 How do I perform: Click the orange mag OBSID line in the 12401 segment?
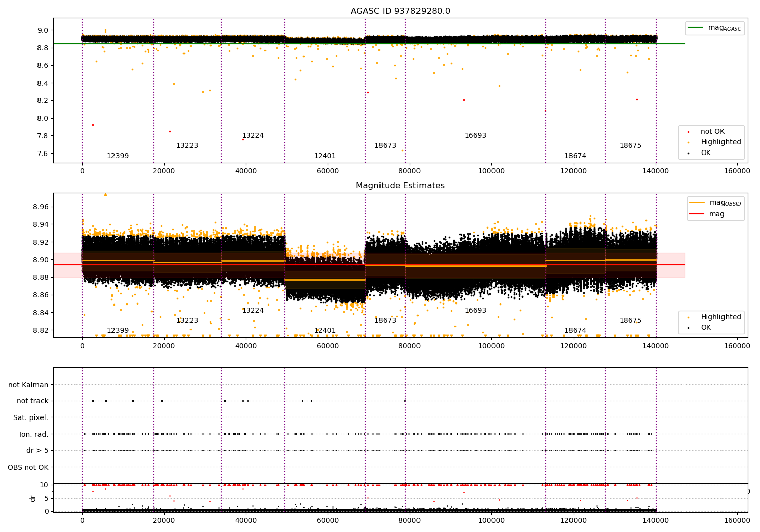(x=325, y=280)
